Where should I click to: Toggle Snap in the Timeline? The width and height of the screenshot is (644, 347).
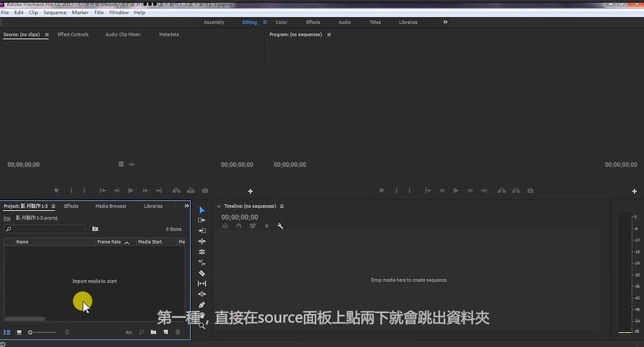click(x=239, y=226)
